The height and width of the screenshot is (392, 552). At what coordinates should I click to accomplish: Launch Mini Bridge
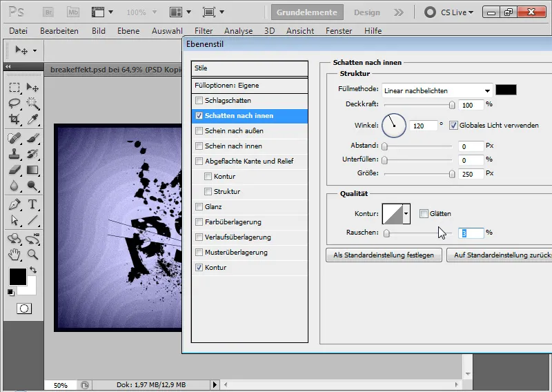[73, 12]
